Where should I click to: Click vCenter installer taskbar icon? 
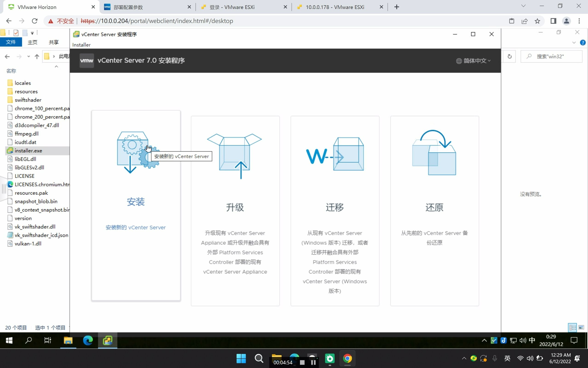coord(108,340)
